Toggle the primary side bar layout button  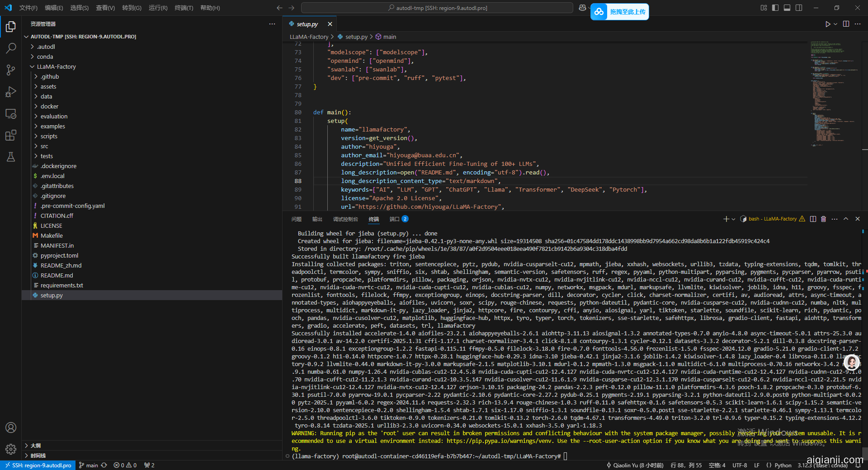[775, 8]
